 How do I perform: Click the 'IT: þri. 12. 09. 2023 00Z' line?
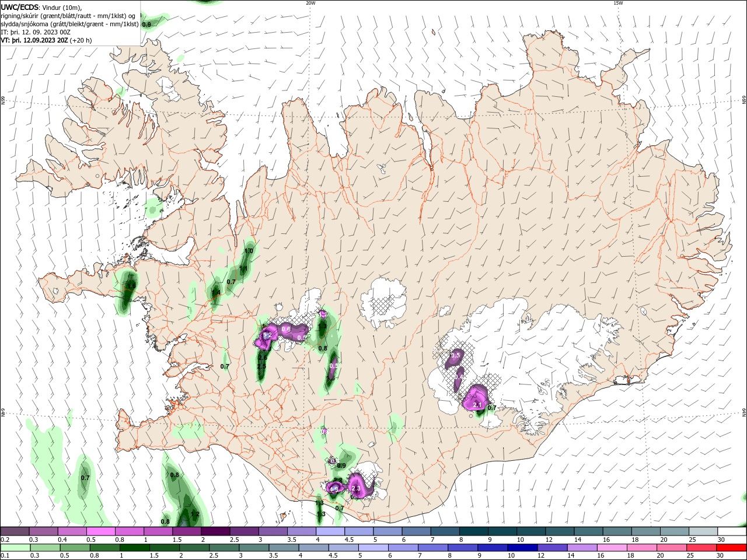point(36,32)
